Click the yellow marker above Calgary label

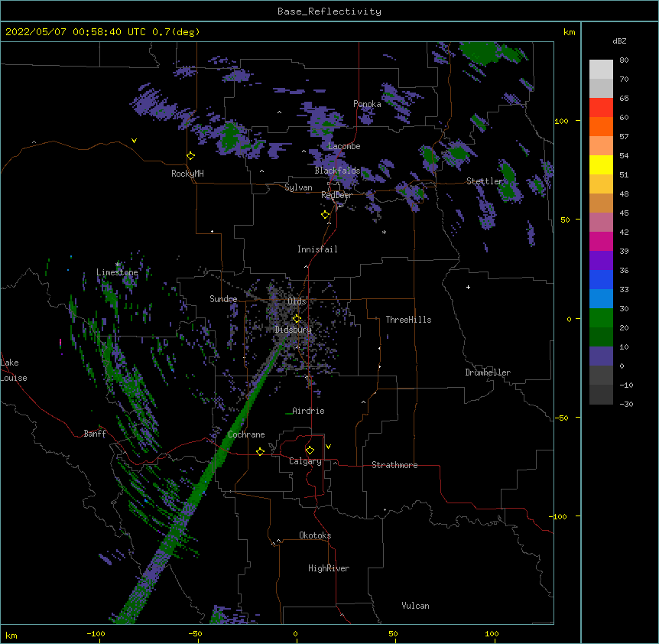(310, 450)
